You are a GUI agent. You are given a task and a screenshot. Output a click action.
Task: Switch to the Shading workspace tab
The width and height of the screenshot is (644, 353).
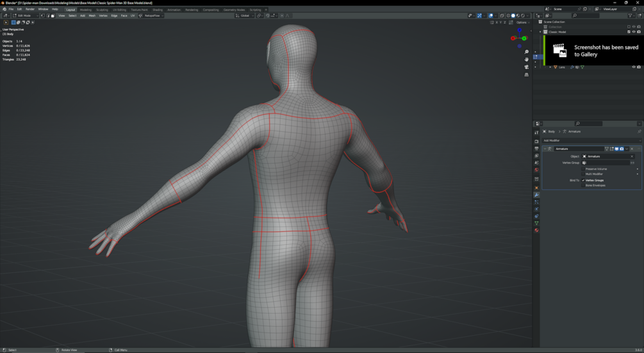click(158, 10)
